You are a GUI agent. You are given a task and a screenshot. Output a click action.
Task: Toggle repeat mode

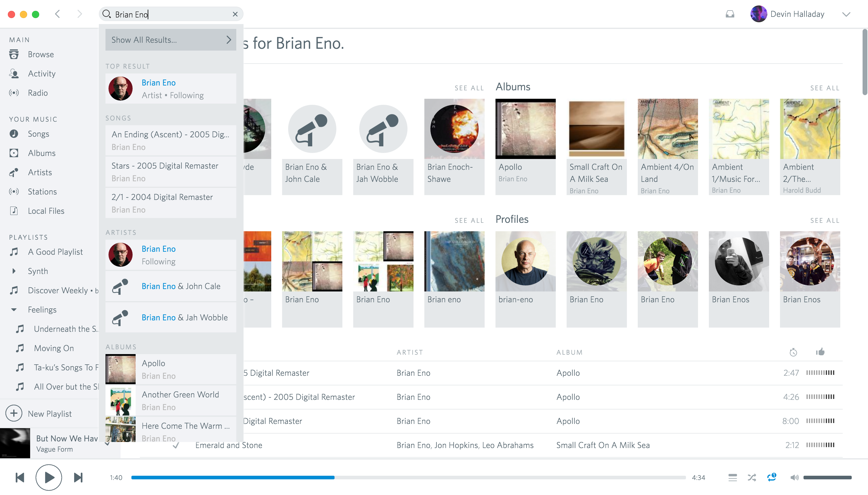tap(771, 477)
